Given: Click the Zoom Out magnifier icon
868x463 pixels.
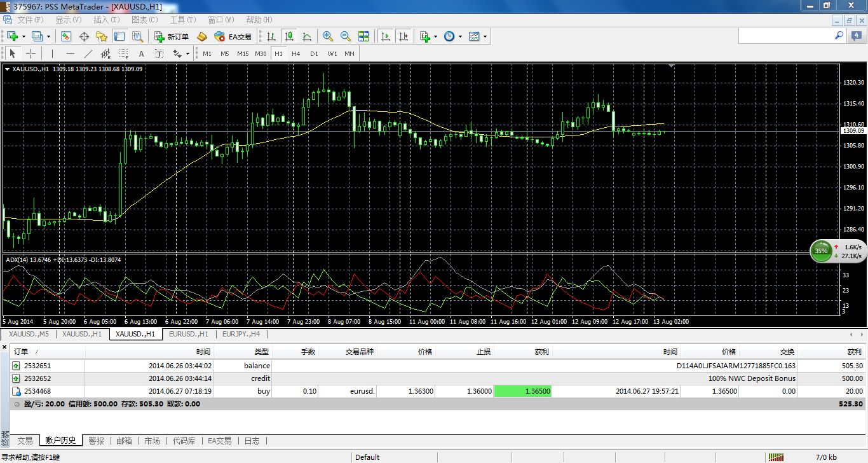Looking at the screenshot, I should coord(346,37).
